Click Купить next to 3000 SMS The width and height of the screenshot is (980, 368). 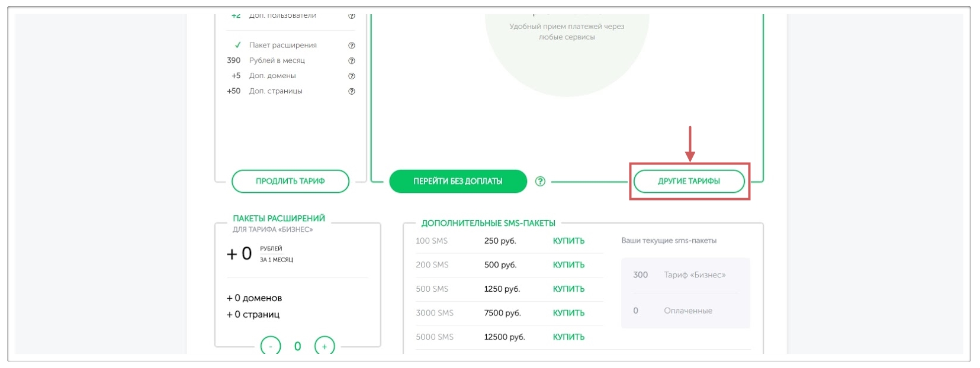568,313
